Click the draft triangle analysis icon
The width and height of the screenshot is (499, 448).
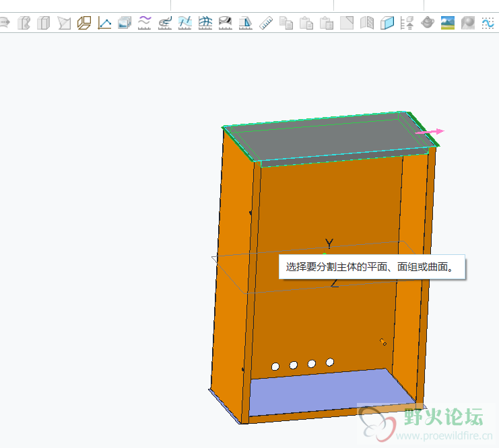tap(245, 23)
